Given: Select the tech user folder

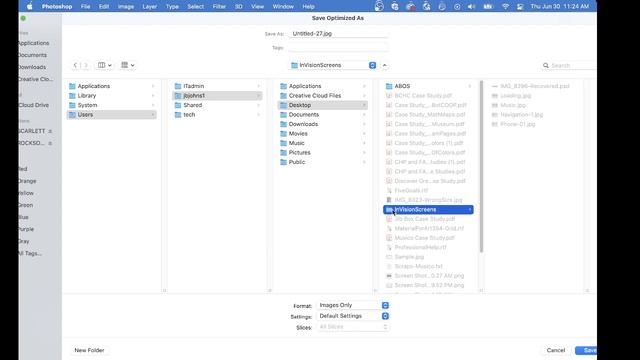Looking at the screenshot, I should coord(217,115).
